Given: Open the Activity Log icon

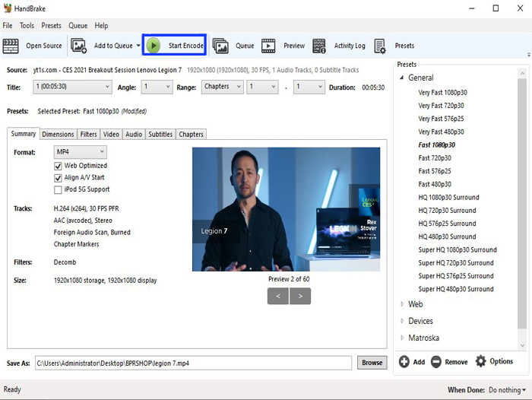Looking at the screenshot, I should pos(319,46).
